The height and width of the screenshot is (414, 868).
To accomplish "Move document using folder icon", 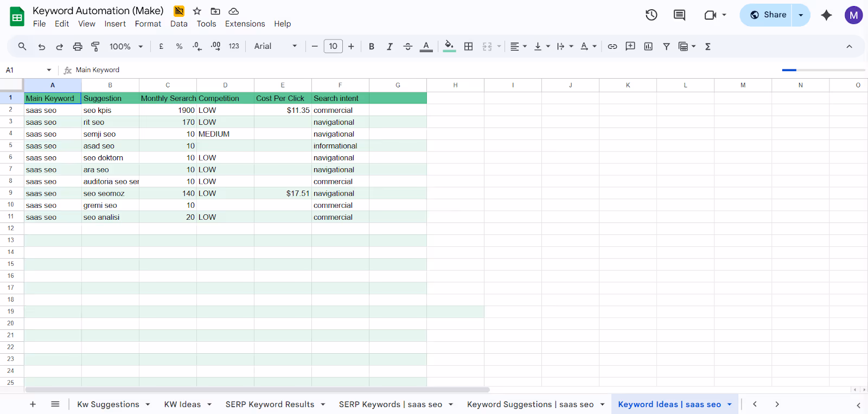I will point(215,11).
